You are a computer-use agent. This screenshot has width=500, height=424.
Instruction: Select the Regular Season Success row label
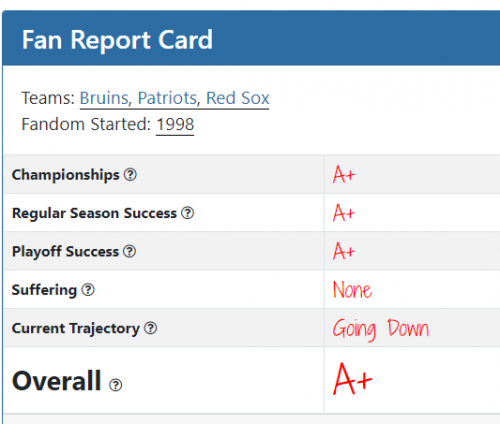click(x=94, y=213)
